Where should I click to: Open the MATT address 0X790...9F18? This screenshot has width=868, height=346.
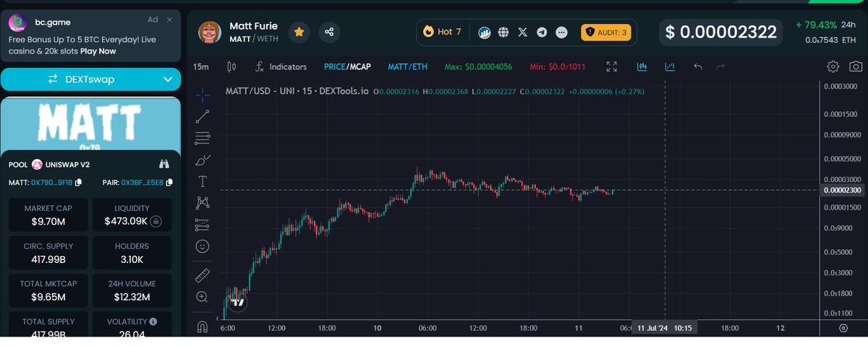coord(52,182)
